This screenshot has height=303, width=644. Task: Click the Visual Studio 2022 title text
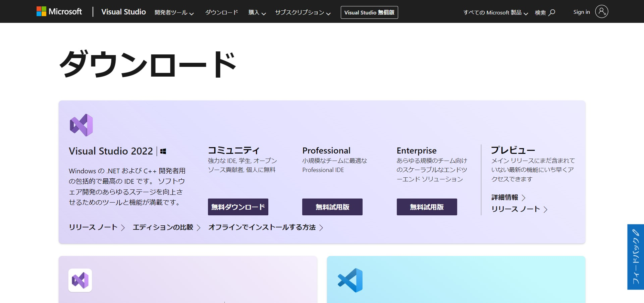click(111, 151)
